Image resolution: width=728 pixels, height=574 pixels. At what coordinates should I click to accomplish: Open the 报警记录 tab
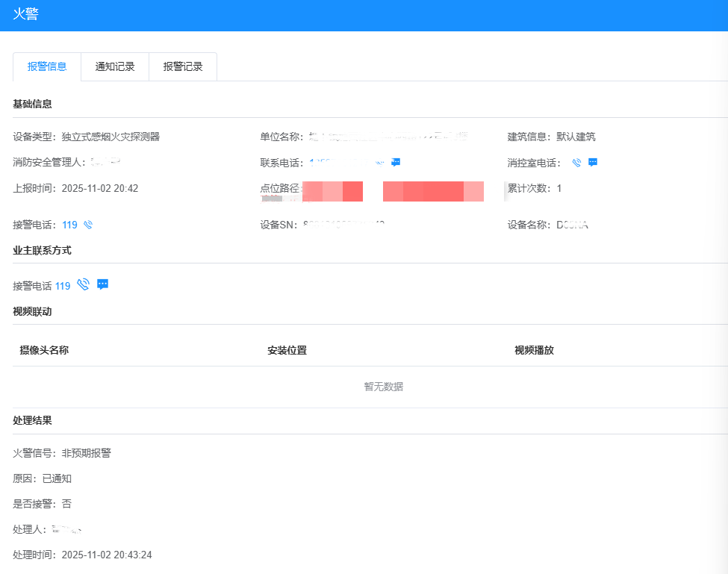click(183, 66)
